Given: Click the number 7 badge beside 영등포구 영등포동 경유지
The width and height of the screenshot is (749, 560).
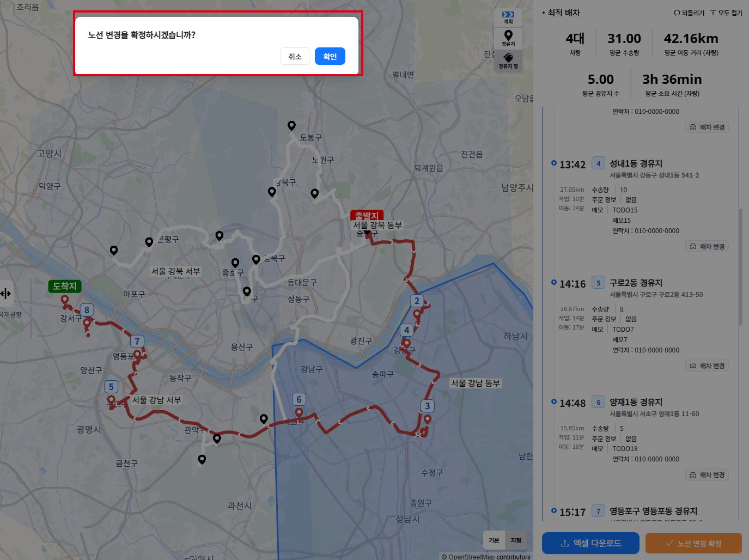Looking at the screenshot, I should pyautogui.click(x=598, y=511).
